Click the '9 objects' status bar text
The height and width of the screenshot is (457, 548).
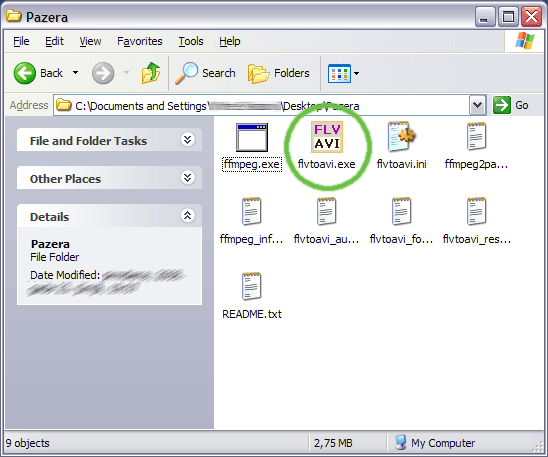(28, 443)
